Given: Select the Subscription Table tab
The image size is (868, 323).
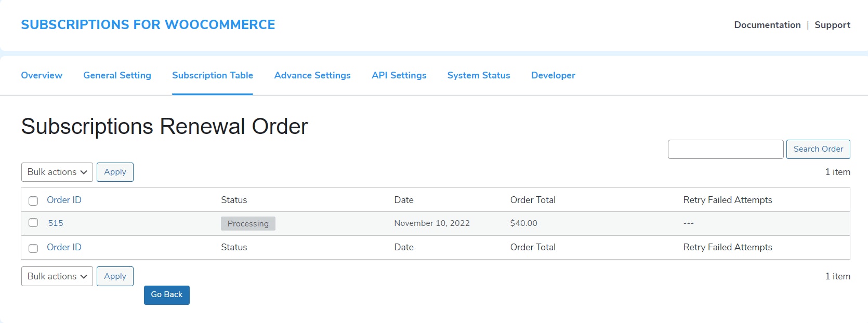Looking at the screenshot, I should (213, 75).
